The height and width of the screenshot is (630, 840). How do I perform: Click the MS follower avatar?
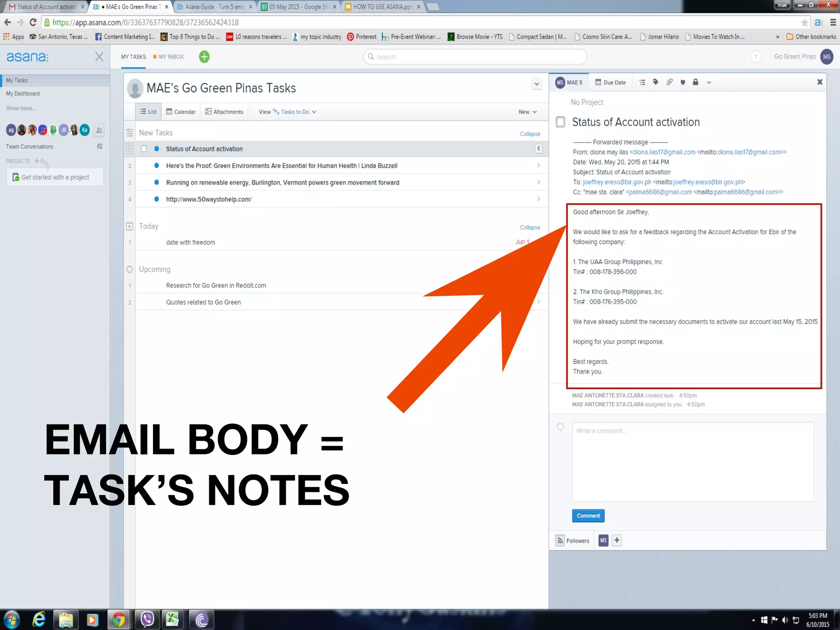(x=603, y=540)
